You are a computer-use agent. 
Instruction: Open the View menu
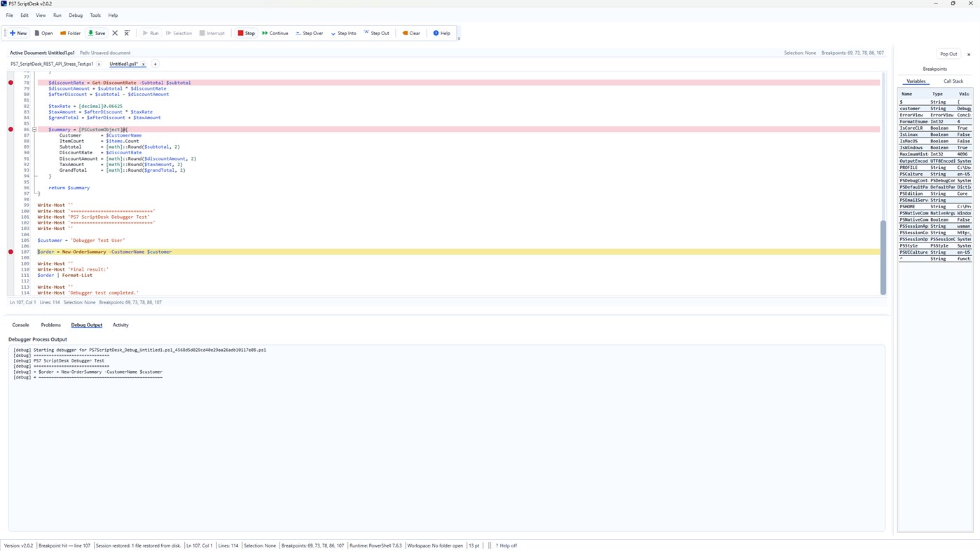pyautogui.click(x=41, y=15)
